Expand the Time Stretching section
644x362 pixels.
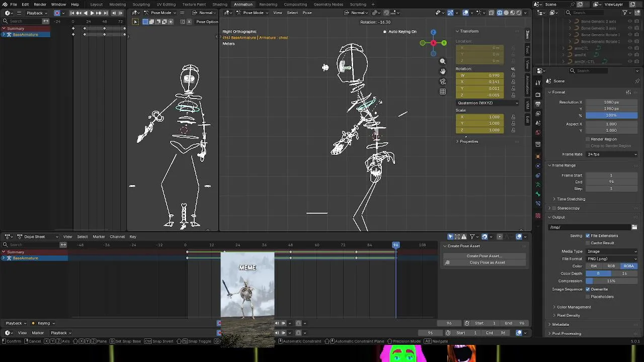tap(571, 199)
